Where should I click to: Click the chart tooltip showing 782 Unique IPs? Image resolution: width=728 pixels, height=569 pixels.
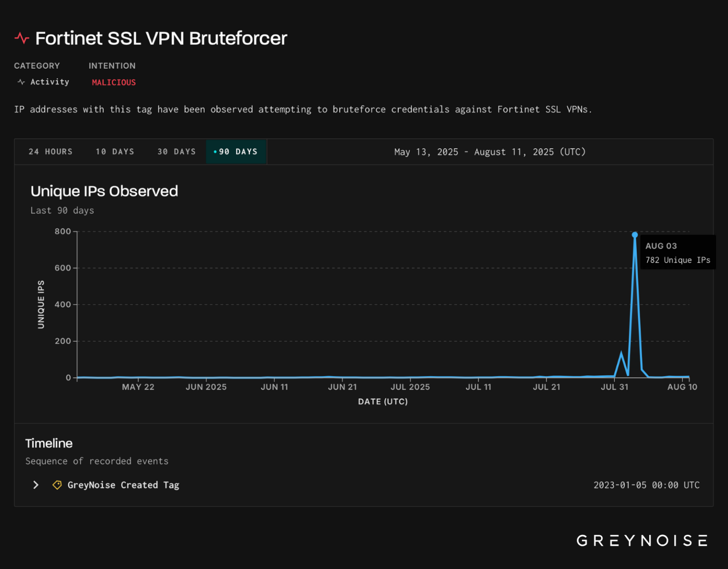click(678, 253)
